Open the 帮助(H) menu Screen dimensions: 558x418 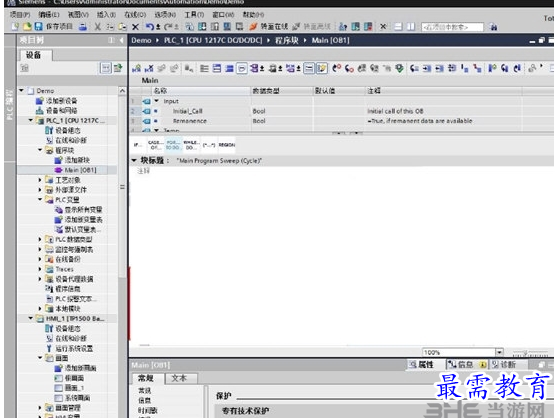[253, 15]
